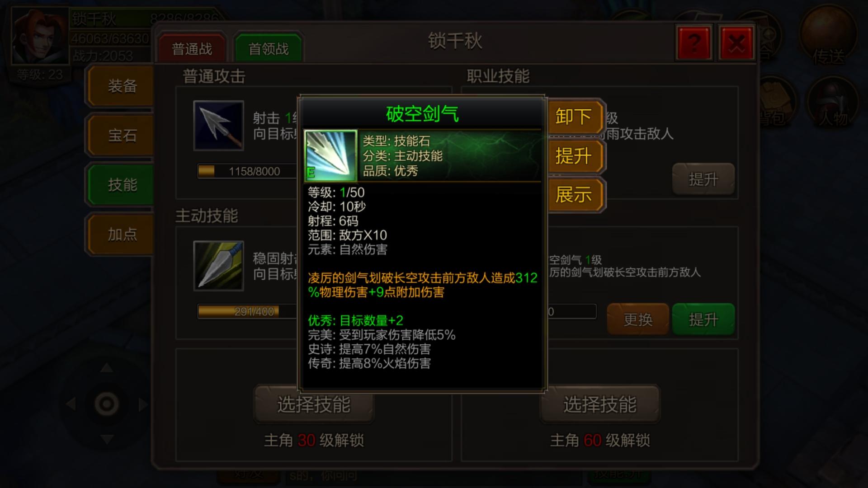Open the 加点 attribute points menu
This screenshot has height=488, width=868.
(122, 234)
